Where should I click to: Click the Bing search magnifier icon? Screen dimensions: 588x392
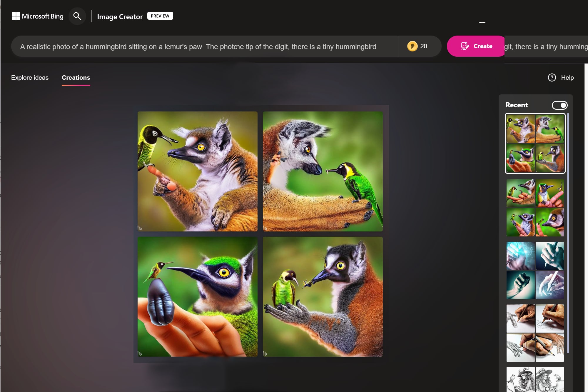pos(77,16)
